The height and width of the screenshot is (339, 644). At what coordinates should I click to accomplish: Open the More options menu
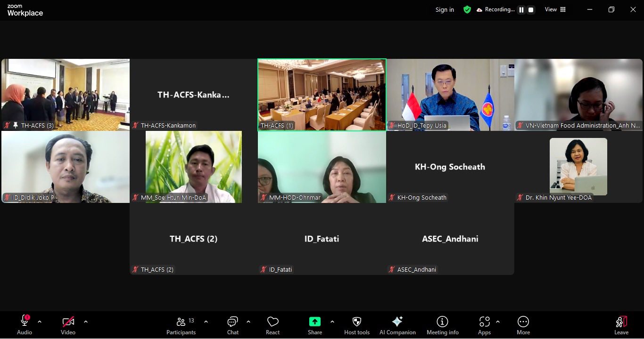523,325
